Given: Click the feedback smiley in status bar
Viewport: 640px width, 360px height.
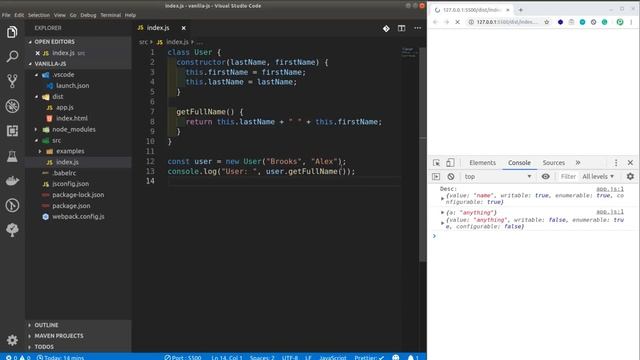Looking at the screenshot, I should (x=396, y=358).
